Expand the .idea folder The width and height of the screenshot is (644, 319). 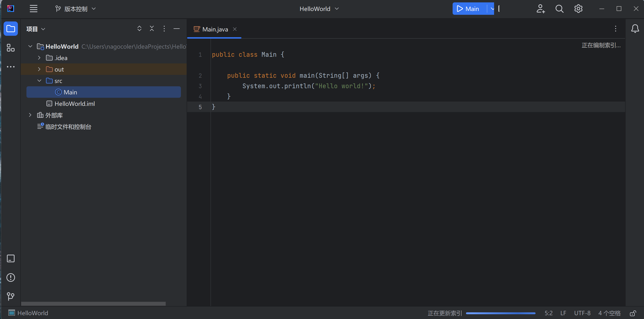[x=39, y=58]
